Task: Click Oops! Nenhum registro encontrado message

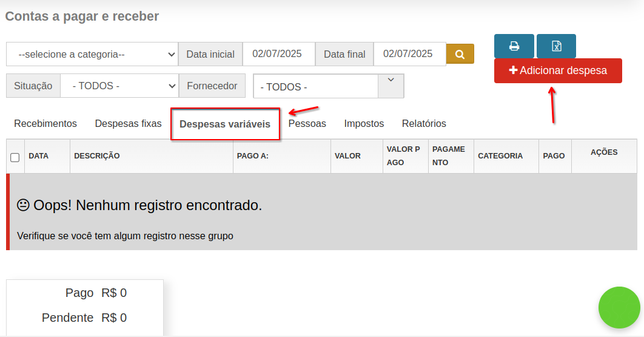Action: [139, 205]
